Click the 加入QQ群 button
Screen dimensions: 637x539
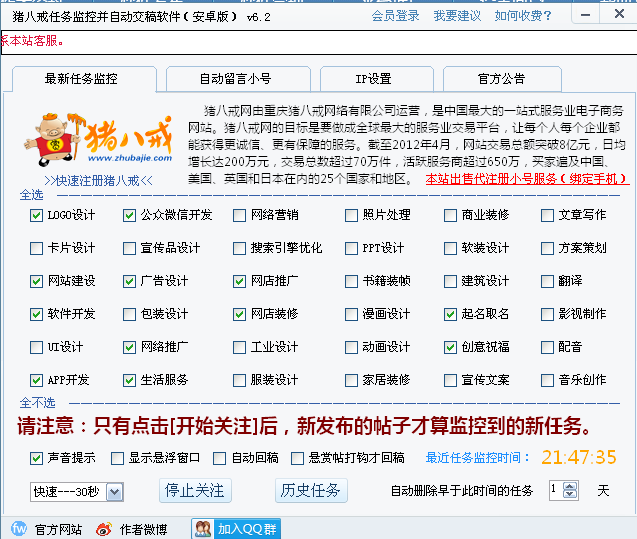236,529
